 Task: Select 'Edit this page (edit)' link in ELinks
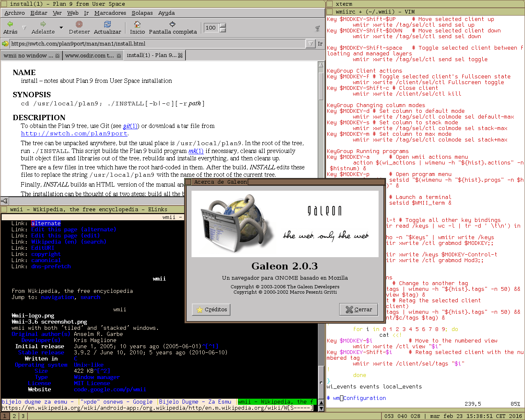66,236
